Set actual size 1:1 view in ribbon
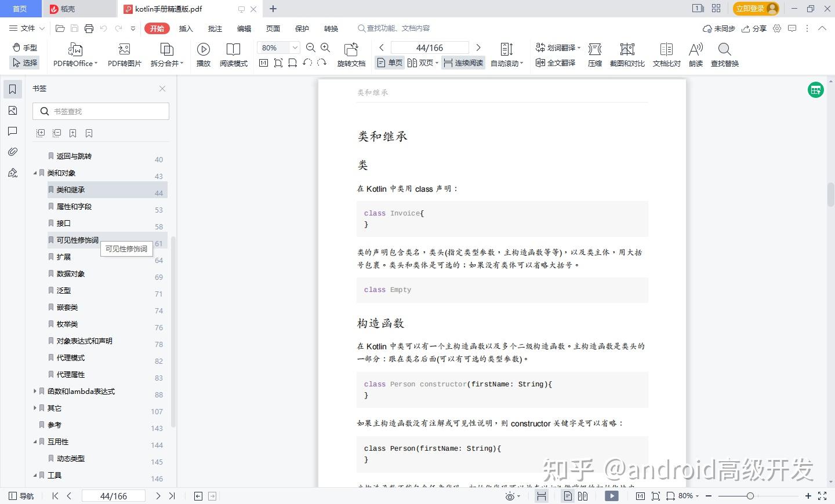This screenshot has width=835, height=504. point(263,63)
